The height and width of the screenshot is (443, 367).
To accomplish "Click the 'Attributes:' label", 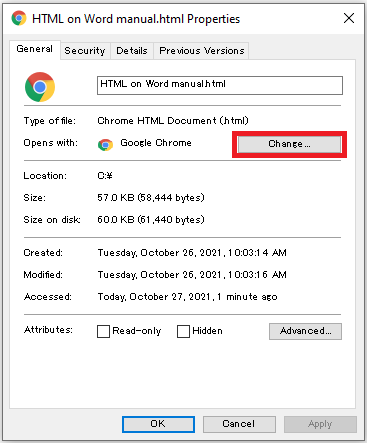I will pos(48,330).
